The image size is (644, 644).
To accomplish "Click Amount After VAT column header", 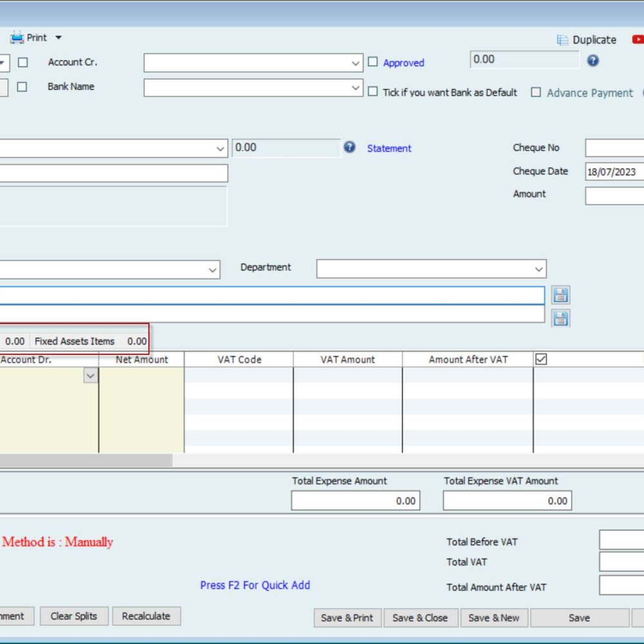I will (x=468, y=359).
